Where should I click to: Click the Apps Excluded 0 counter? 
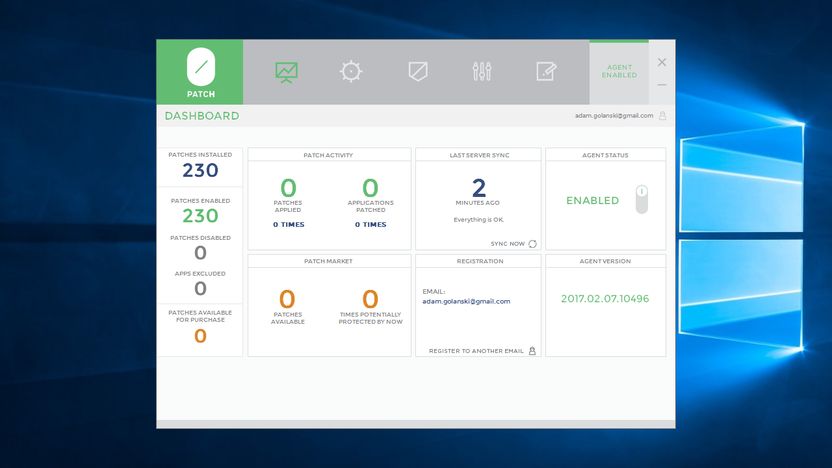point(200,288)
